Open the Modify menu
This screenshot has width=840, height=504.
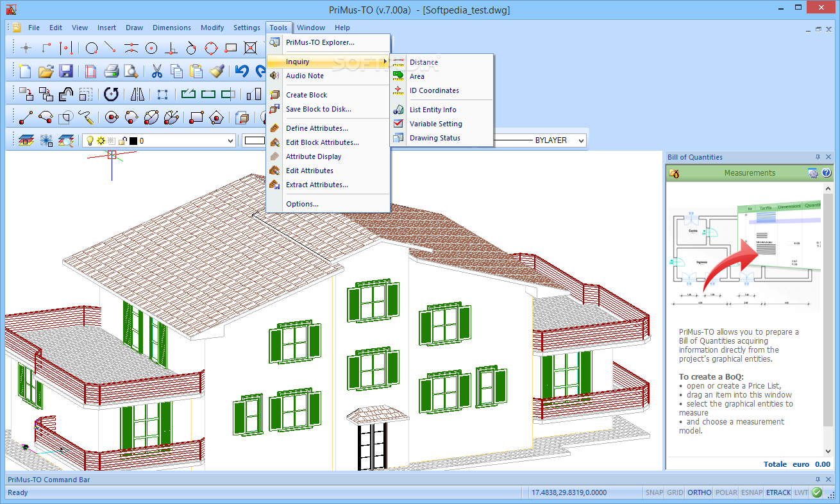tap(212, 28)
